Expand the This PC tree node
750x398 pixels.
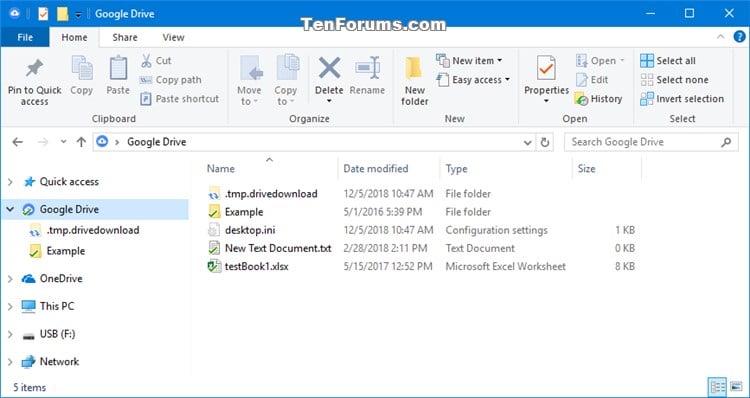10,306
